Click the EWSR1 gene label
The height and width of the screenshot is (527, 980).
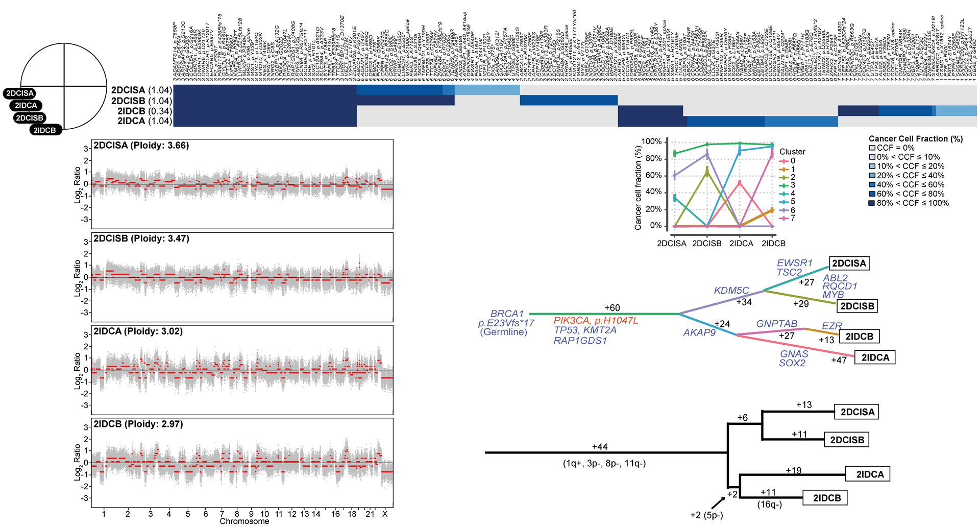pos(795,263)
